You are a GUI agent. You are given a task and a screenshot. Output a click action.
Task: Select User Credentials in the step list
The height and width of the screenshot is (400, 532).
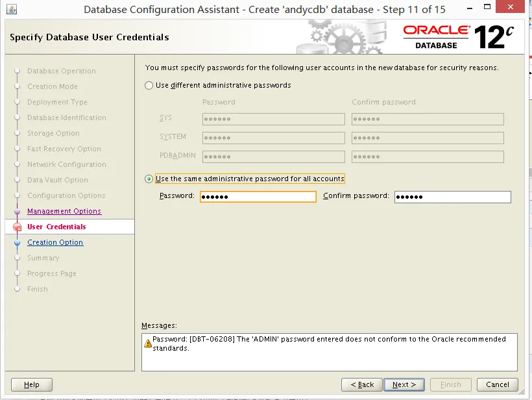pyautogui.click(x=56, y=227)
